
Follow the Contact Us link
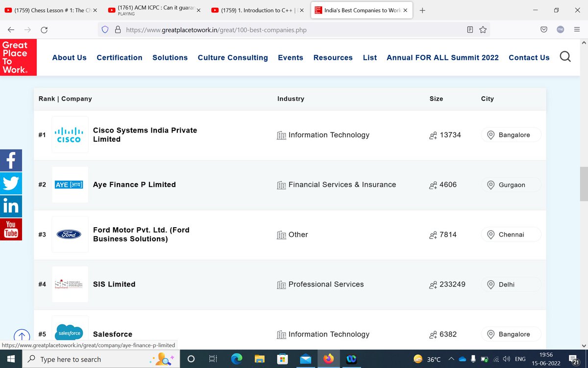point(529,57)
